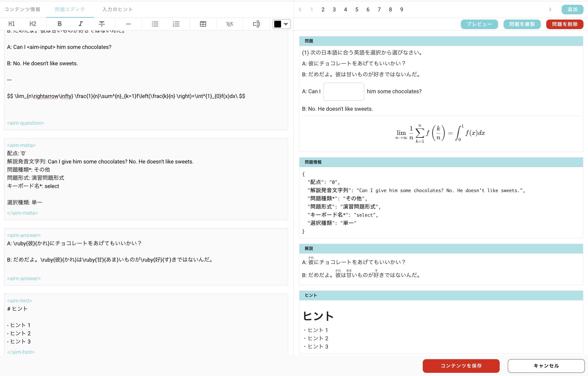Screen dimensions: 588x376
Task: Click the previous page chevron
Action: [x=300, y=9]
